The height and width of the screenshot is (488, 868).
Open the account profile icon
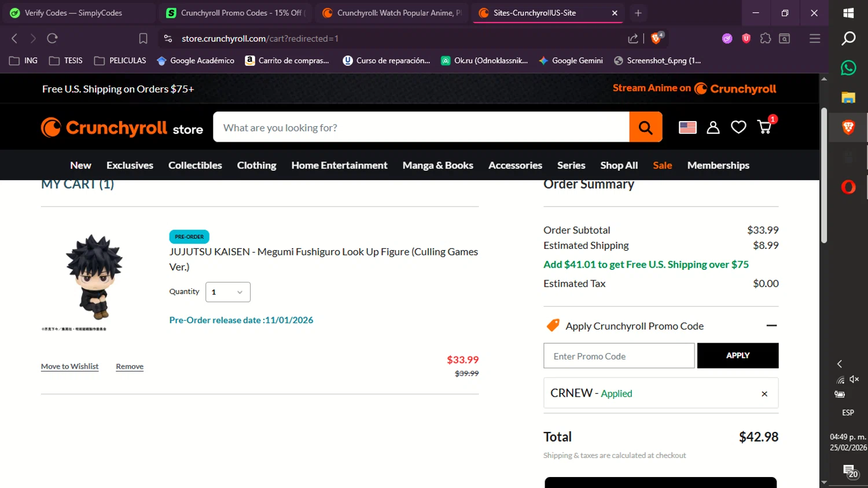point(713,127)
